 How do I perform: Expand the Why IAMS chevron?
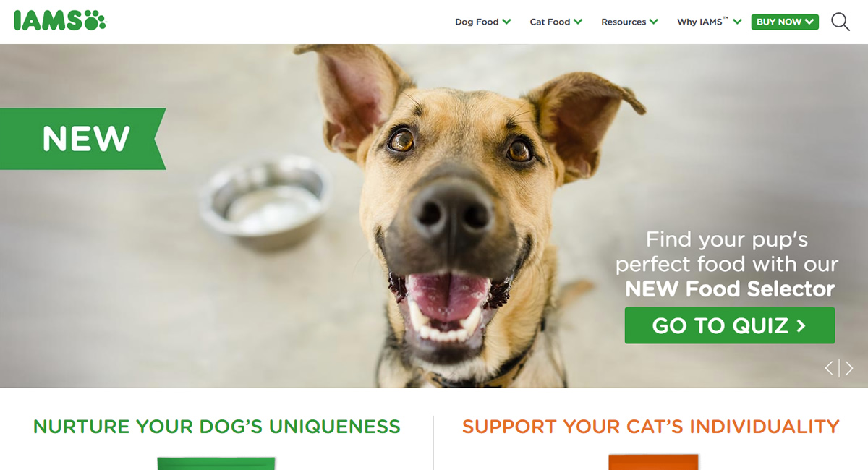click(737, 22)
